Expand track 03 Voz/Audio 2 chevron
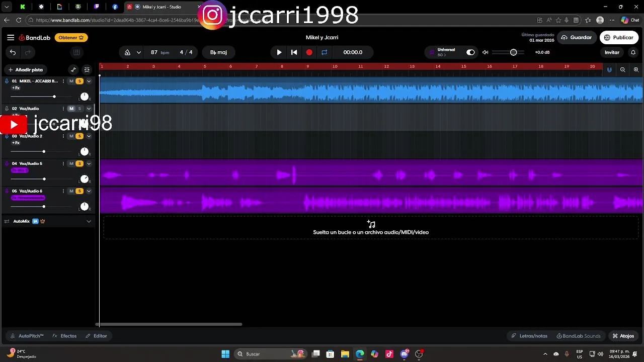Screen dimensions: 644x362 (89, 136)
